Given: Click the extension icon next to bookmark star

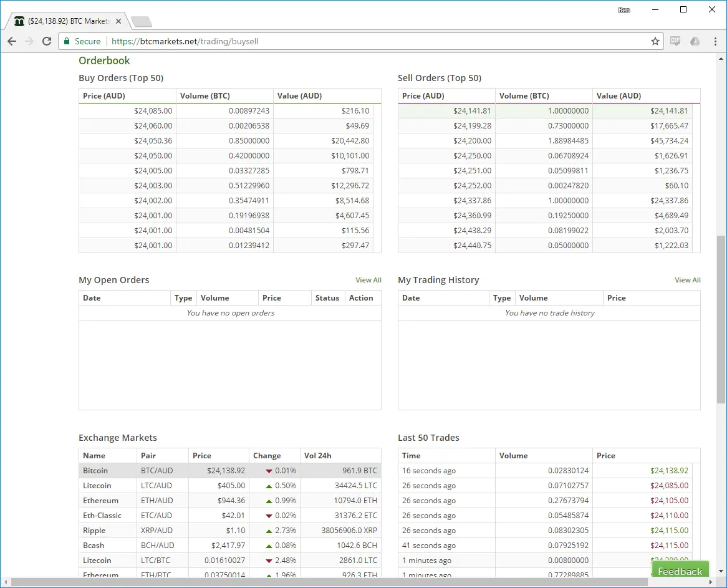Looking at the screenshot, I should (675, 41).
